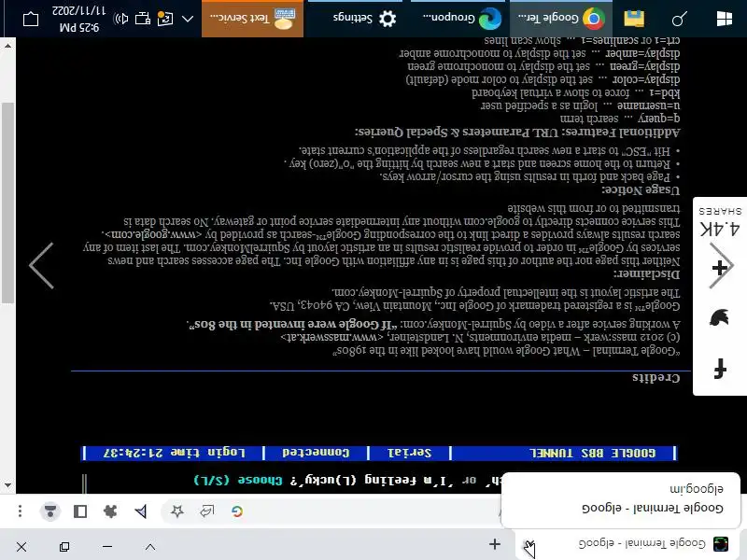The height and width of the screenshot is (560, 747).
Task: Click the scrollbar arrow by the terminal status bar
Action: (7, 485)
